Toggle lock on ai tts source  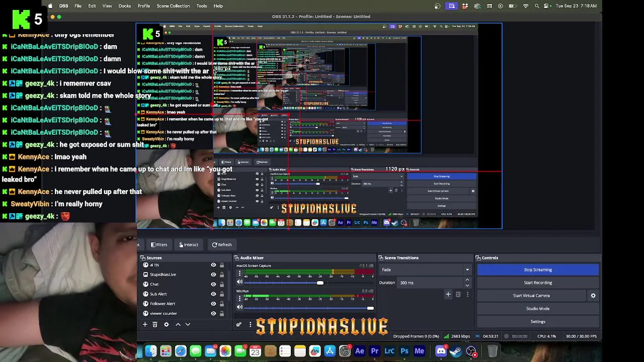pos(221,265)
